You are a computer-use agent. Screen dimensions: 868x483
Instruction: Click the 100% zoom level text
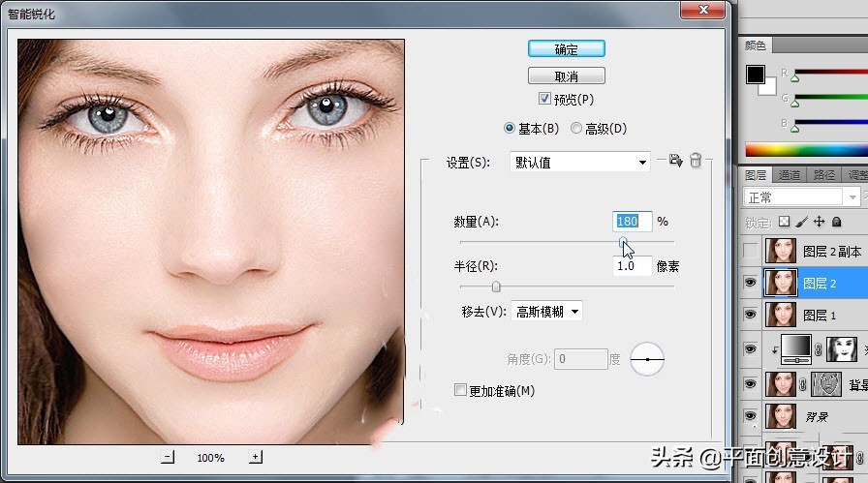click(x=211, y=458)
